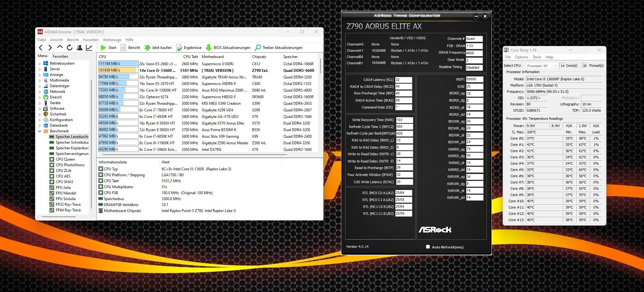The height and width of the screenshot is (292, 644).
Task: Click the Write Recovery Time (tWR) field
Action: (x=405, y=120)
